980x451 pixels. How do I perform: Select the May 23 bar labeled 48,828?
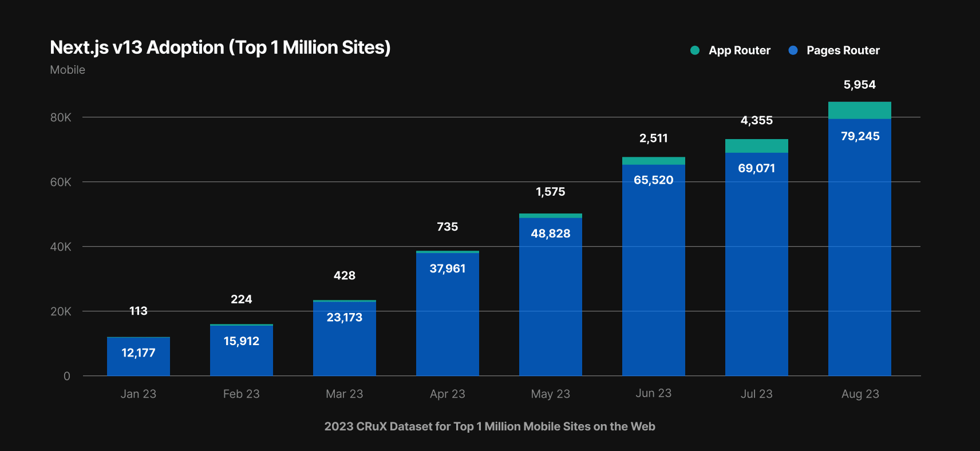[x=551, y=297]
